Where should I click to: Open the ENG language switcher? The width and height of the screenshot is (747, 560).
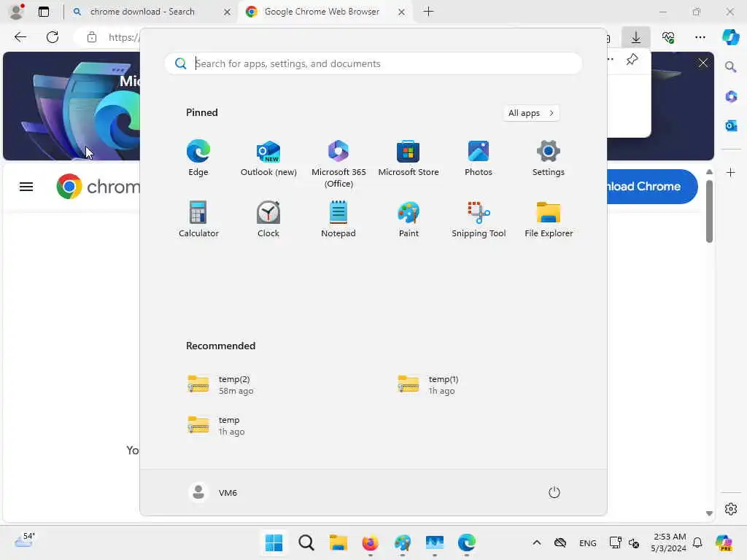coord(587,542)
